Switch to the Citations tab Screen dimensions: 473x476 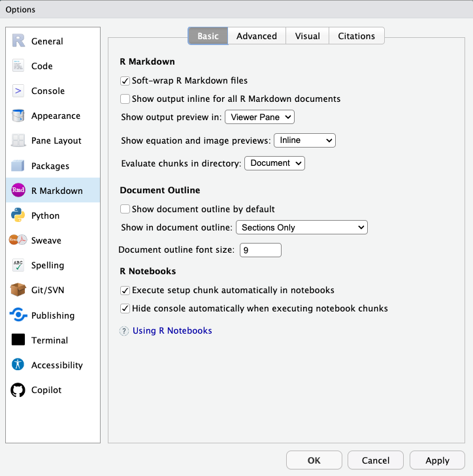point(356,36)
